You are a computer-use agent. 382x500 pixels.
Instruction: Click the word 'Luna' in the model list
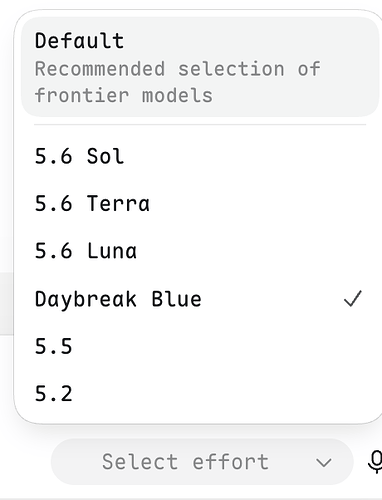pos(112,251)
